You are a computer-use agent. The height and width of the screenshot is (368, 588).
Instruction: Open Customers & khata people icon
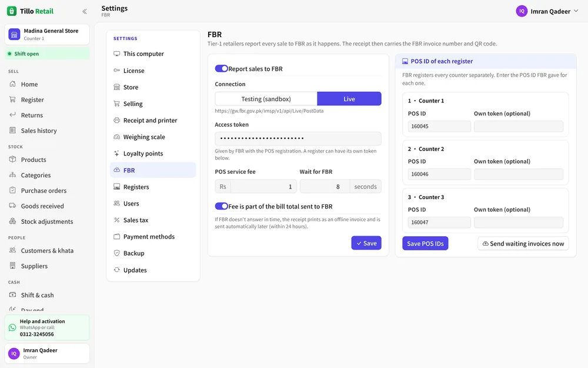coord(13,250)
